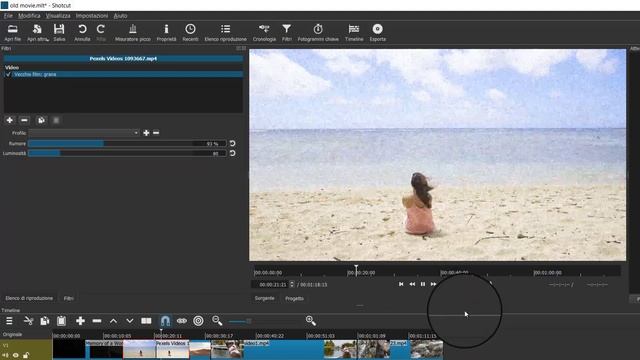Select the Memory of a Woman timeline clip
The height and width of the screenshot is (360, 640).
(104, 350)
